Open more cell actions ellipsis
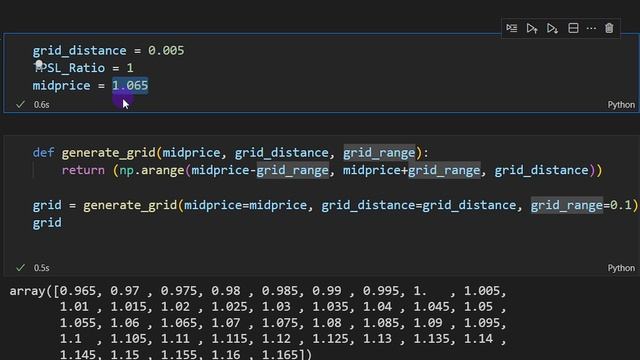This screenshot has height=360, width=640. click(x=591, y=28)
